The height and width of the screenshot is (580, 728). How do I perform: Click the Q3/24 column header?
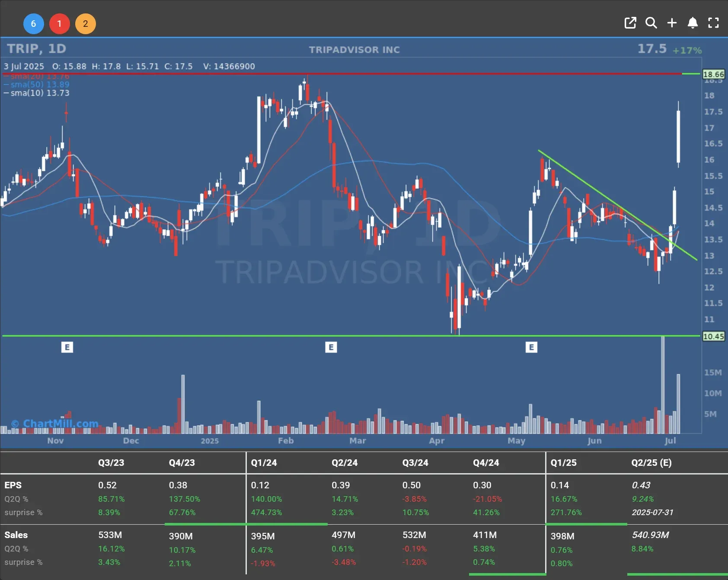[x=415, y=462]
